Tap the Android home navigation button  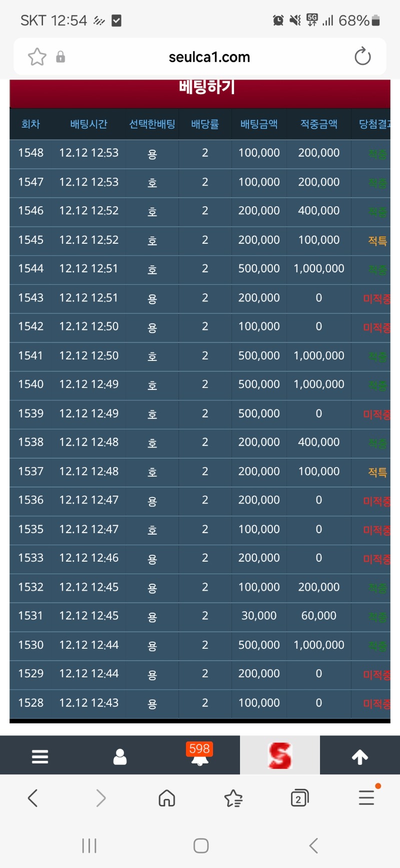(200, 845)
